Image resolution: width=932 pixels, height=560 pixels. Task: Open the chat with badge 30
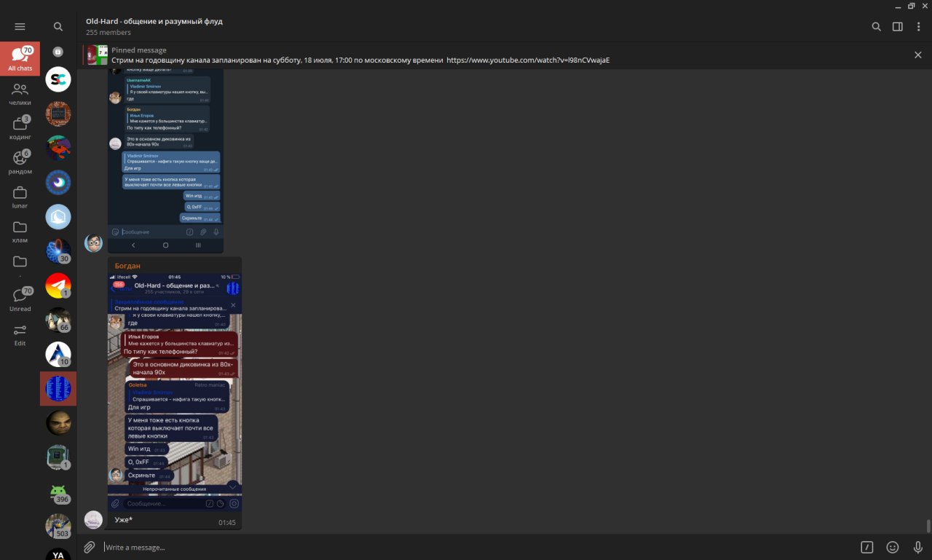click(58, 251)
